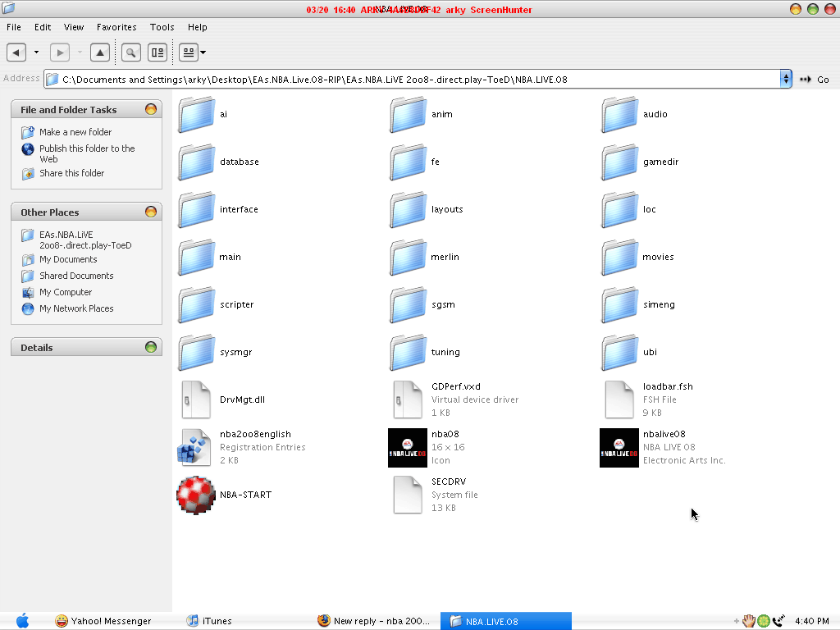Open the File menu
This screenshot has height=630, width=840.
[x=14, y=27]
